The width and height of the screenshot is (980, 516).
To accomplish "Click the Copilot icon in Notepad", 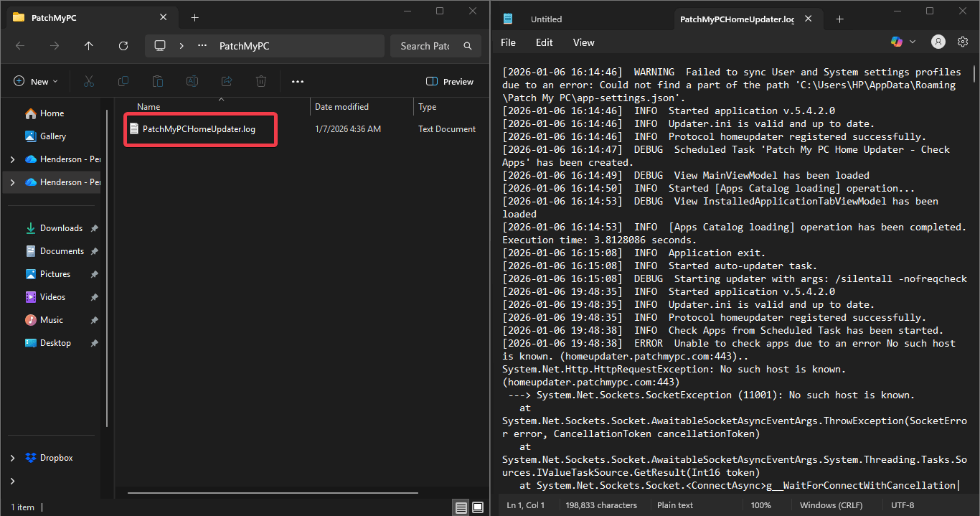I will 897,42.
